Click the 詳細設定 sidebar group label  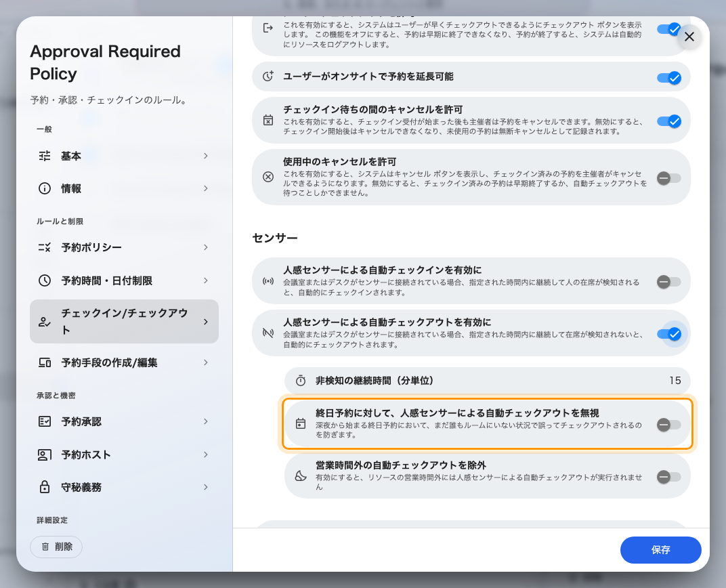coord(52,520)
